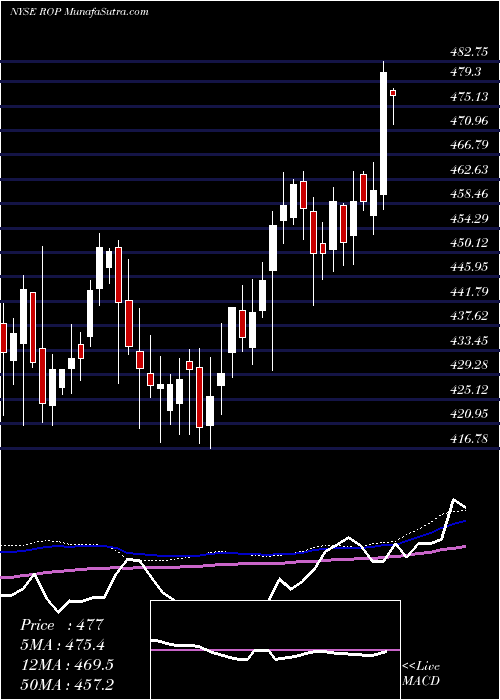
Task: Click the 445.95 price label
Action: [x=469, y=268]
